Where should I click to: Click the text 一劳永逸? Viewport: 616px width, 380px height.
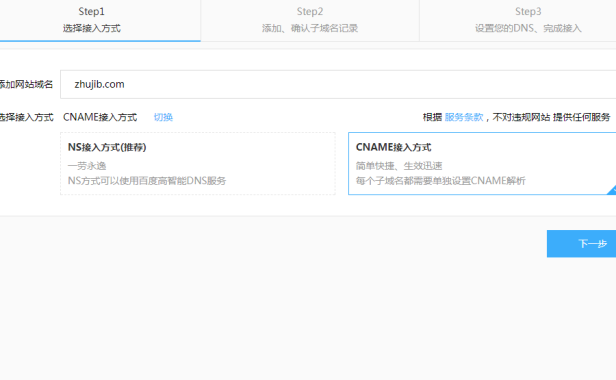[87, 166]
